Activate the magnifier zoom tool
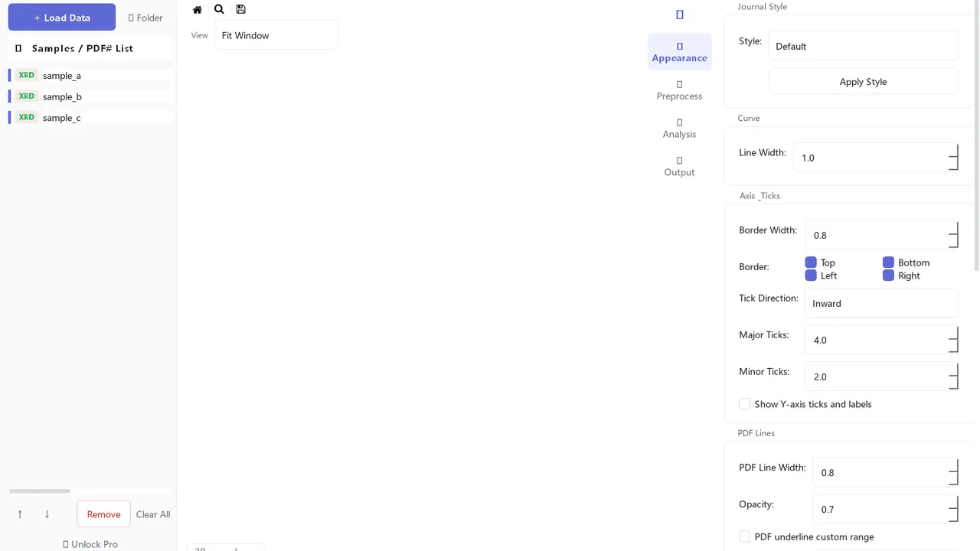Viewport: 980px width, 551px height. (x=219, y=9)
